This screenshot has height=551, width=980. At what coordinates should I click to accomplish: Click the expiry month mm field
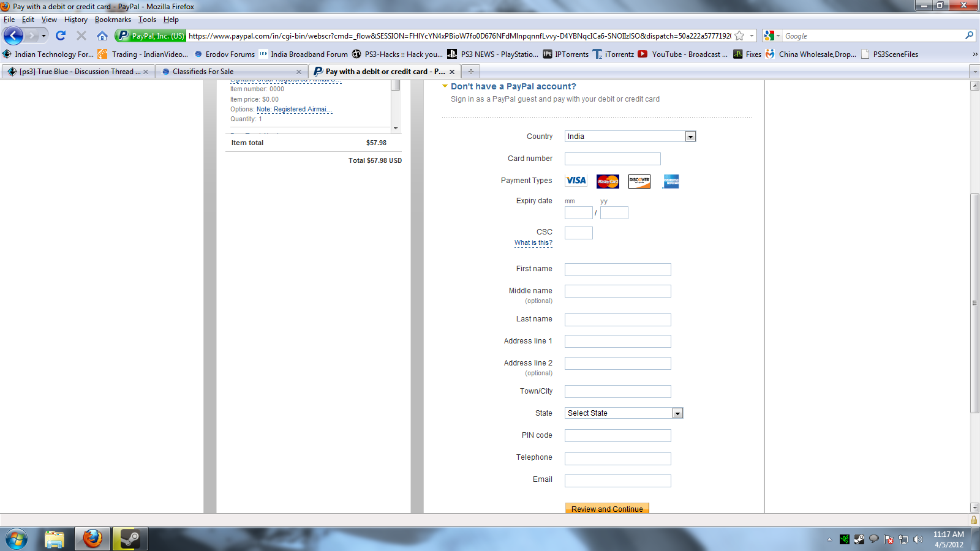[x=579, y=213]
